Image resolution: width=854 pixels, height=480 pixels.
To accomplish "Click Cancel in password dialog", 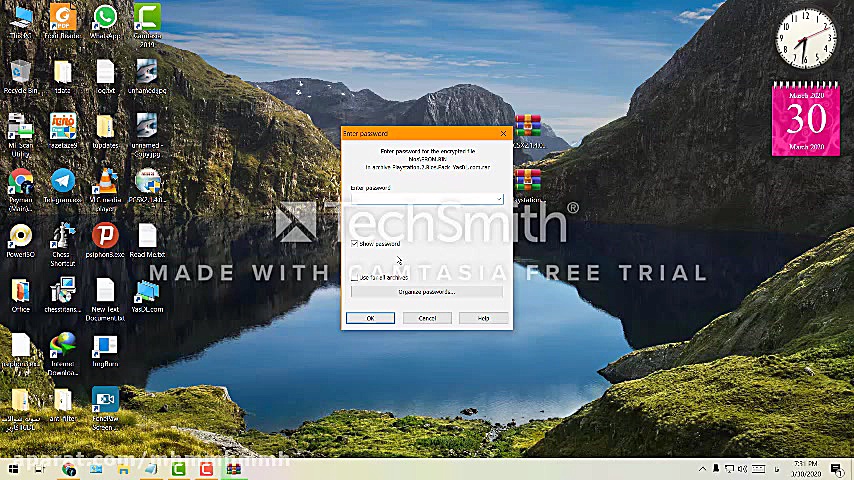I will click(x=427, y=318).
